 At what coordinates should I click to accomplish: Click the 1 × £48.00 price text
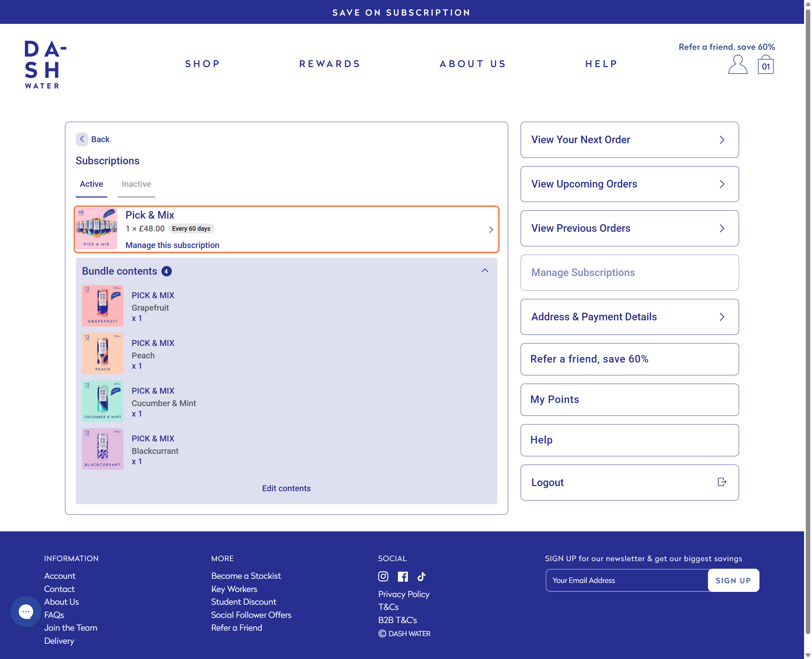(145, 229)
